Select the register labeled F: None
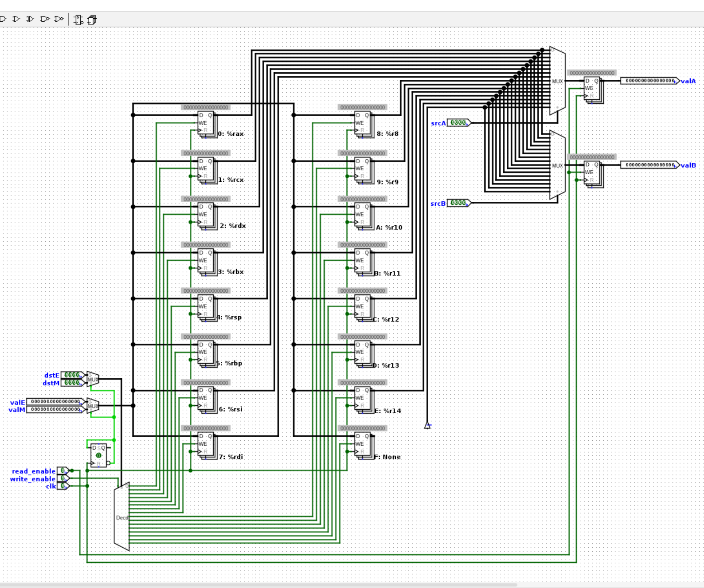This screenshot has width=704, height=588. point(363,444)
